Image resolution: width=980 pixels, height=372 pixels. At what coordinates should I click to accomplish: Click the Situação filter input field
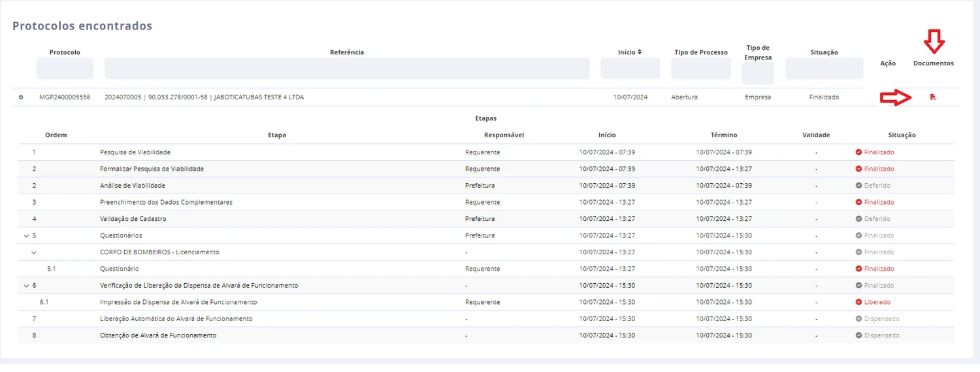[824, 68]
